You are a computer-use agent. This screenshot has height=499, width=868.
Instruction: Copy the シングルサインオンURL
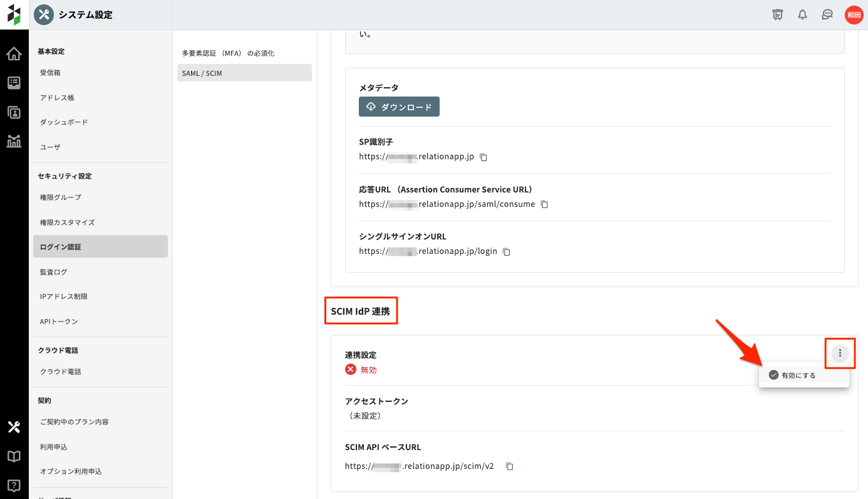pos(507,251)
